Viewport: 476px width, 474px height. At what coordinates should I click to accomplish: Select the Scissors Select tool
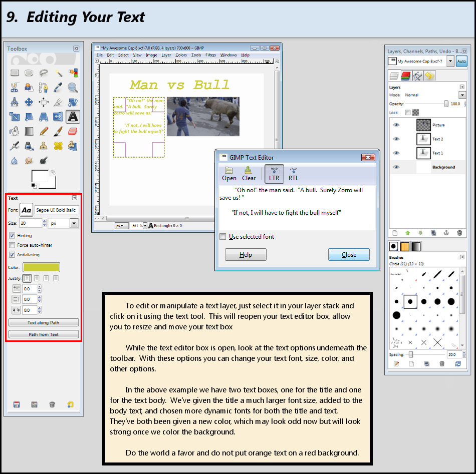[x=14, y=87]
